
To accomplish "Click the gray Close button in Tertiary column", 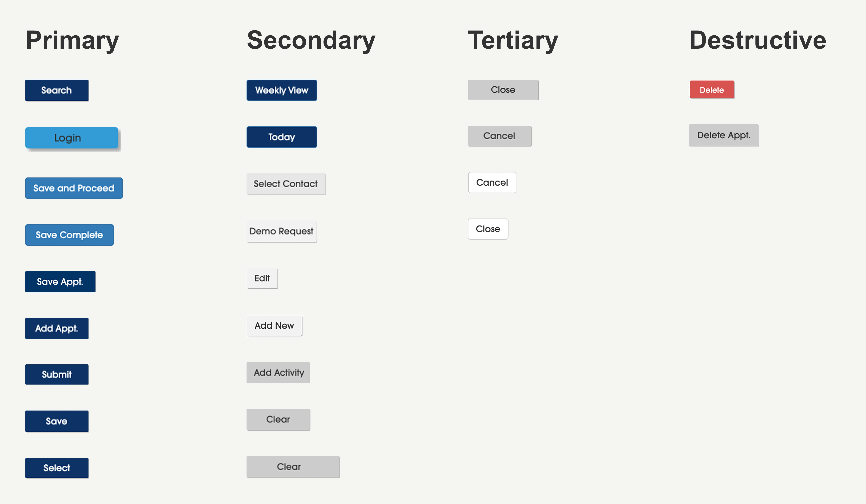I will coord(503,90).
